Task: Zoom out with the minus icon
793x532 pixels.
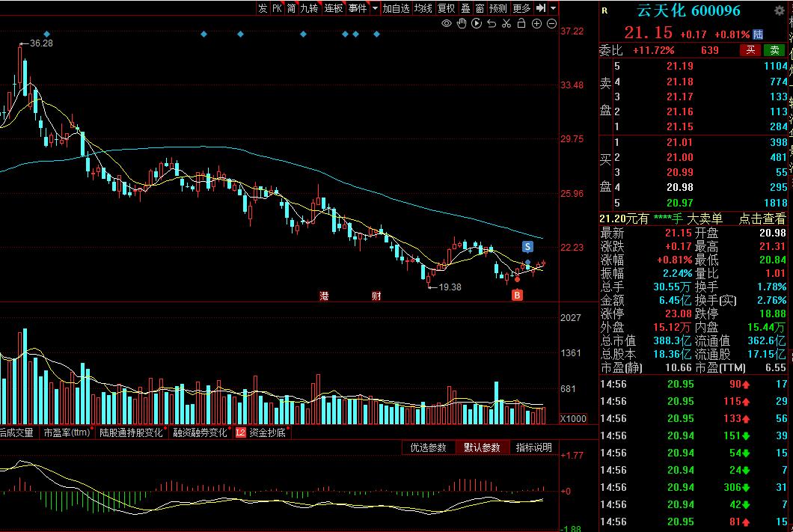Action: 551,24
